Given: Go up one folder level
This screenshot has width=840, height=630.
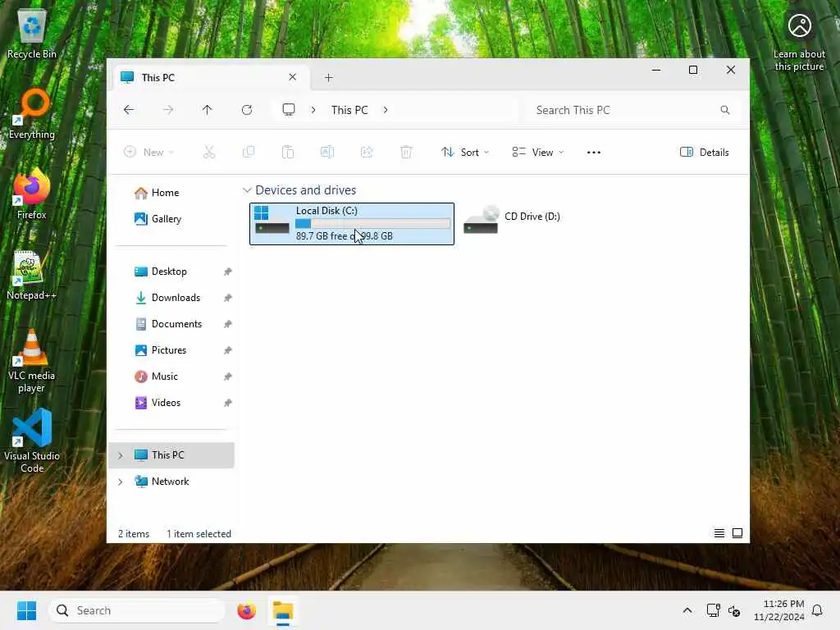Looking at the screenshot, I should pyautogui.click(x=208, y=110).
